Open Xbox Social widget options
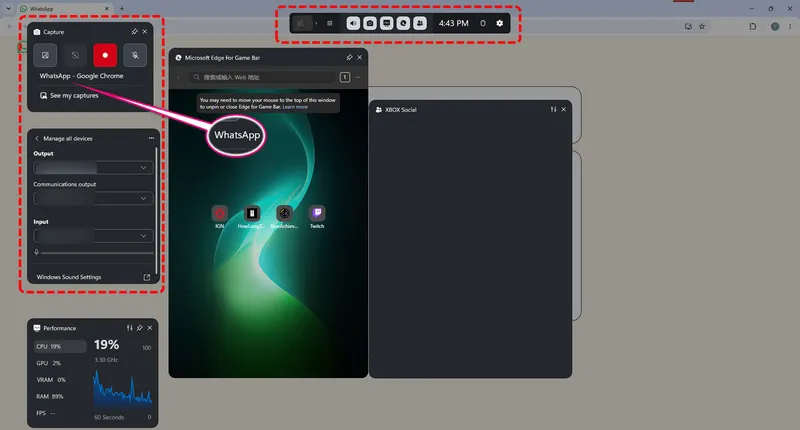This screenshot has width=800, height=430. pos(554,109)
